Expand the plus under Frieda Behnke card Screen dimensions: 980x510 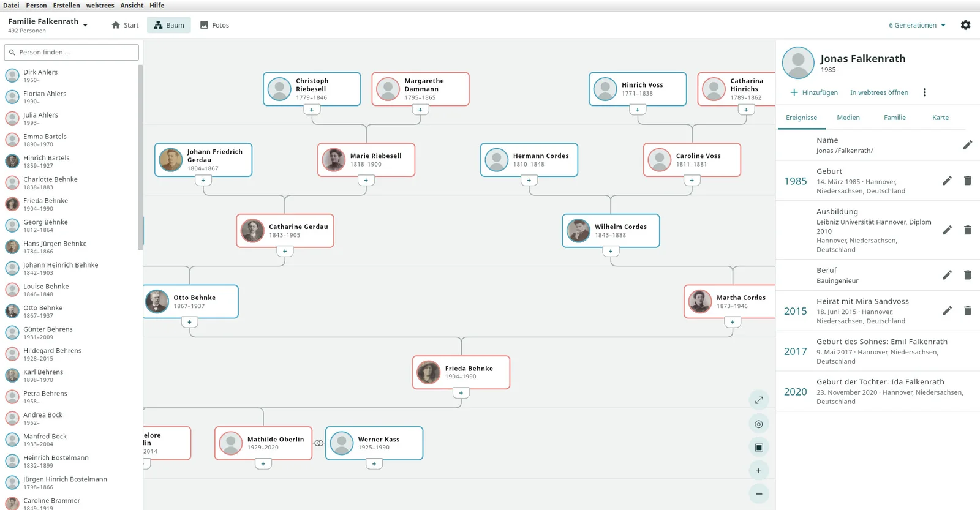pyautogui.click(x=461, y=393)
